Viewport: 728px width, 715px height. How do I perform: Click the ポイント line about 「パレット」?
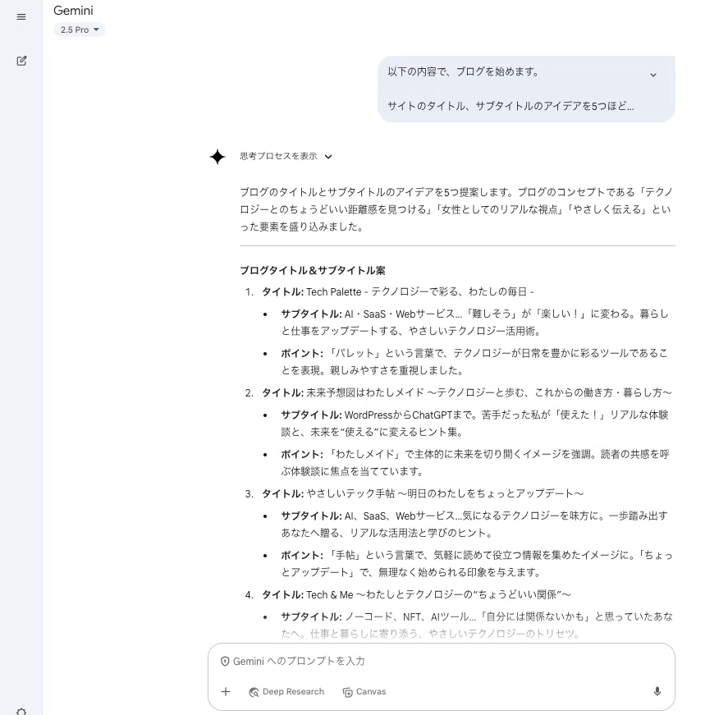click(x=474, y=362)
